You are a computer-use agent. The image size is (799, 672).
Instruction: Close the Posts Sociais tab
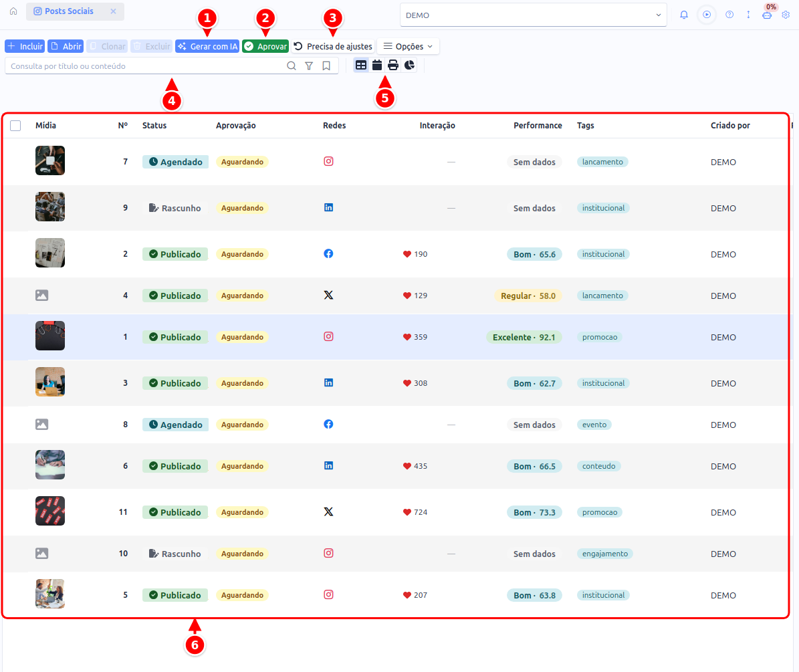(113, 11)
